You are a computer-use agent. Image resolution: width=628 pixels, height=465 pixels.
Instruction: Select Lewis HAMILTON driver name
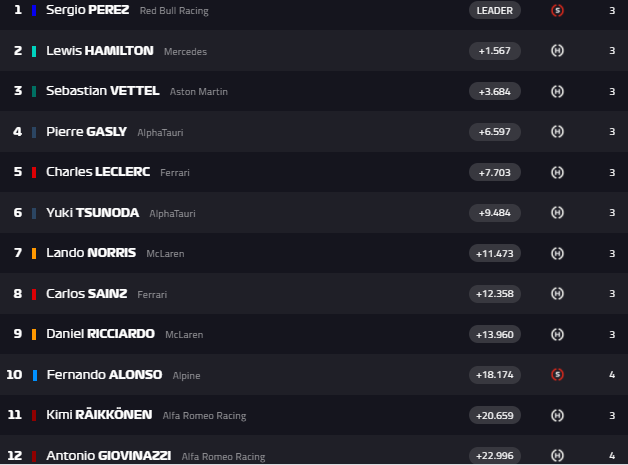[100, 51]
